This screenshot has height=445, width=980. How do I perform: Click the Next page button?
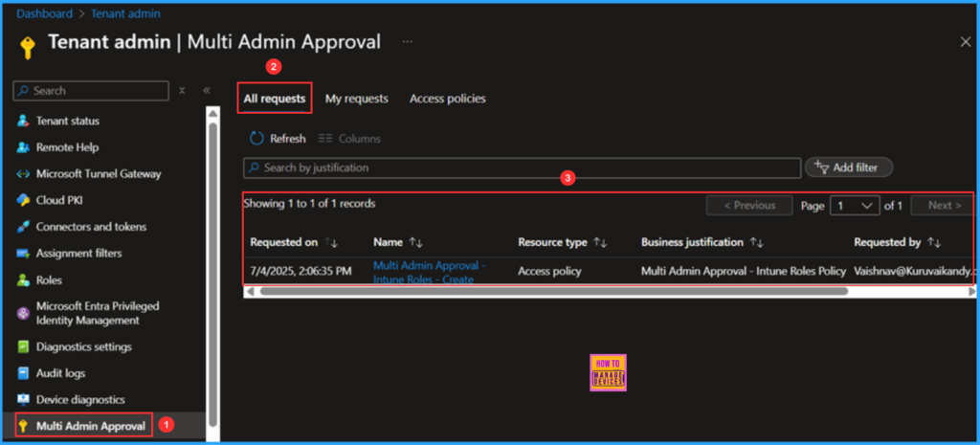click(945, 206)
